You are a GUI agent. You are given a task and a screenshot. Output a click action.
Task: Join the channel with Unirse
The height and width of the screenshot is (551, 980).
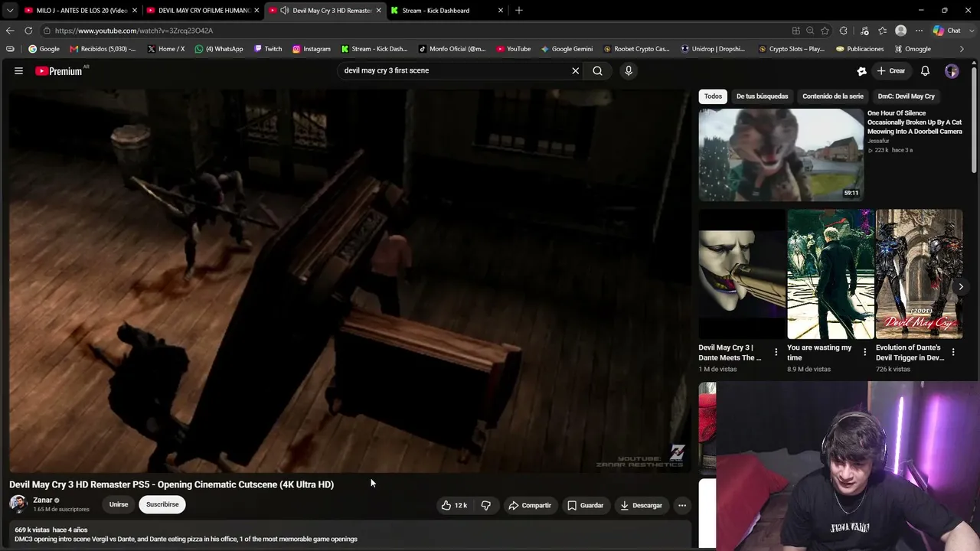pos(119,504)
